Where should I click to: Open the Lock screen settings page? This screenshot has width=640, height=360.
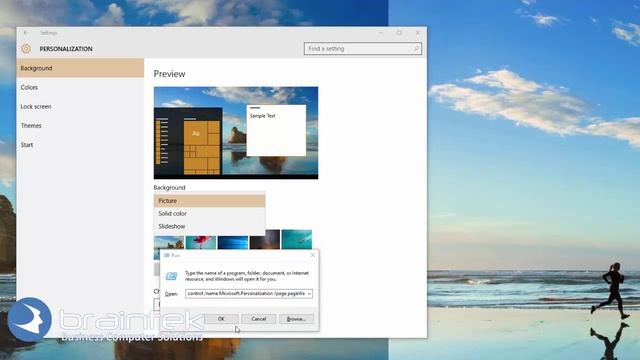click(80, 107)
